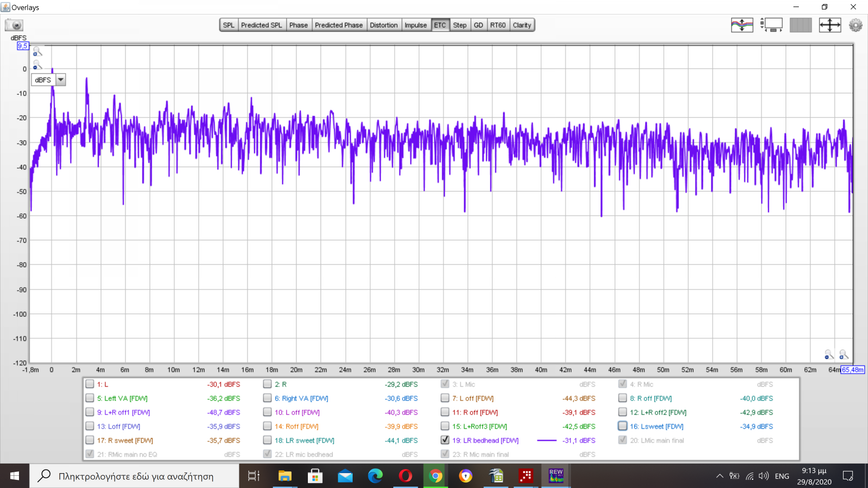Enable trace 16: Lsweet [FDW]
868x488 pixels.
click(x=623, y=426)
